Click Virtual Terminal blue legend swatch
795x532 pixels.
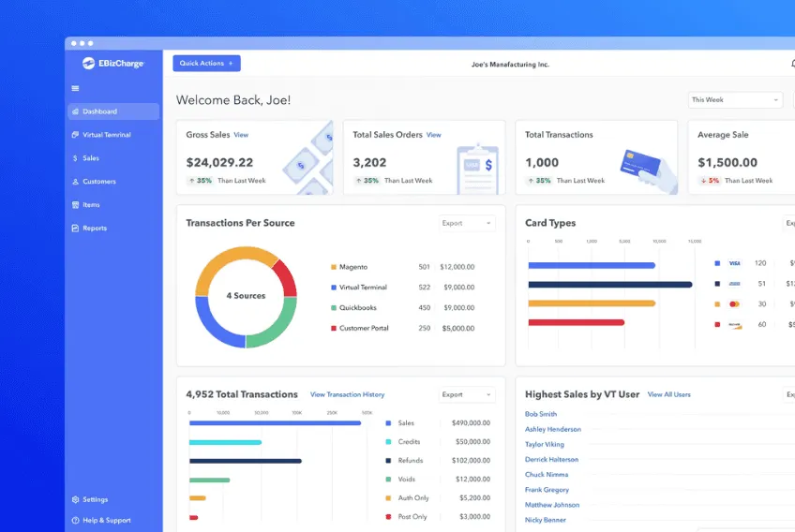(x=334, y=288)
